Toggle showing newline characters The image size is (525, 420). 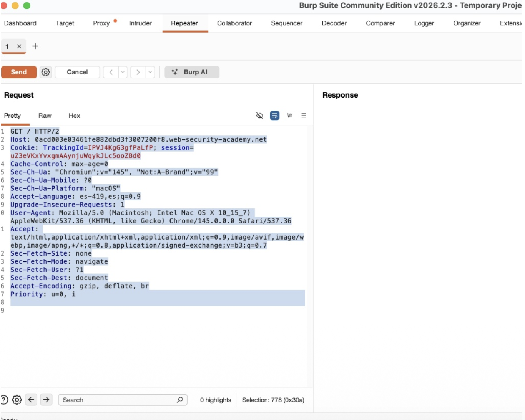[x=290, y=116]
